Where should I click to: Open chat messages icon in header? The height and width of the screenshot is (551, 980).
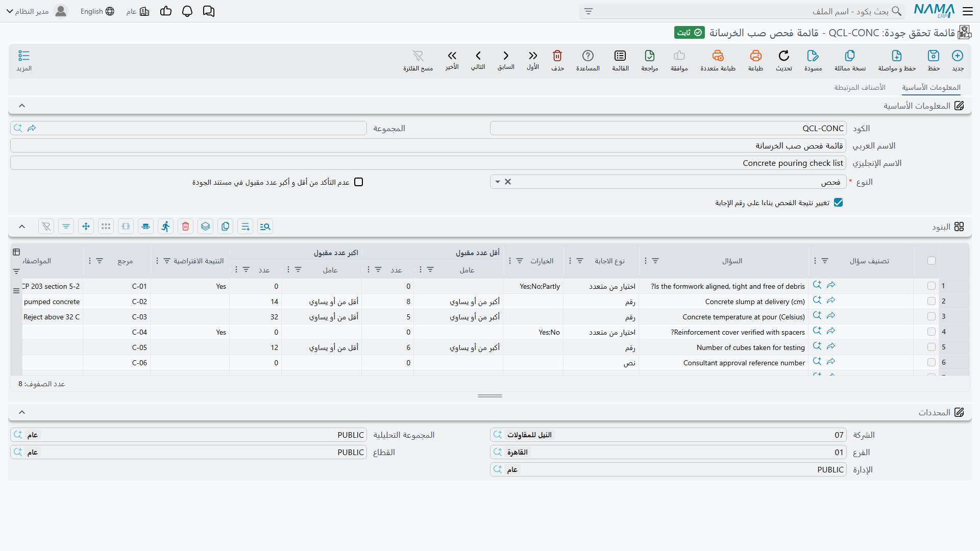[x=209, y=11]
